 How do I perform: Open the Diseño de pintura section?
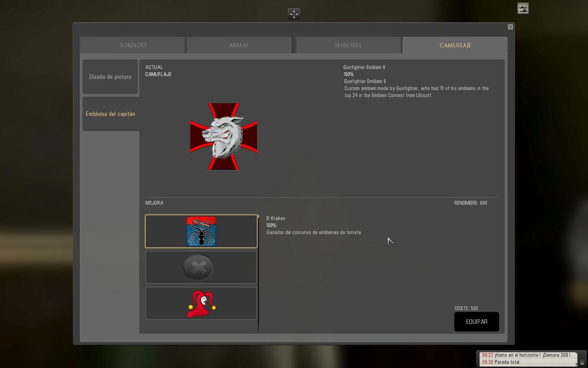pyautogui.click(x=110, y=77)
